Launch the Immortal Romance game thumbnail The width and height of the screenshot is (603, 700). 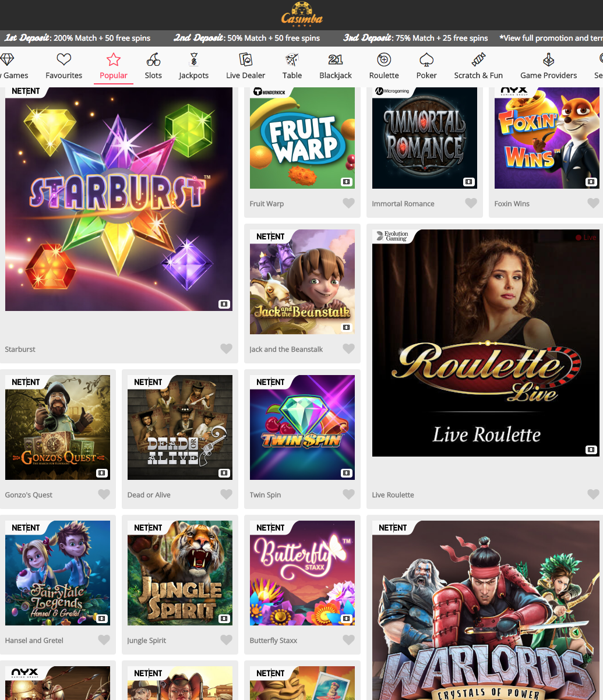click(x=425, y=138)
